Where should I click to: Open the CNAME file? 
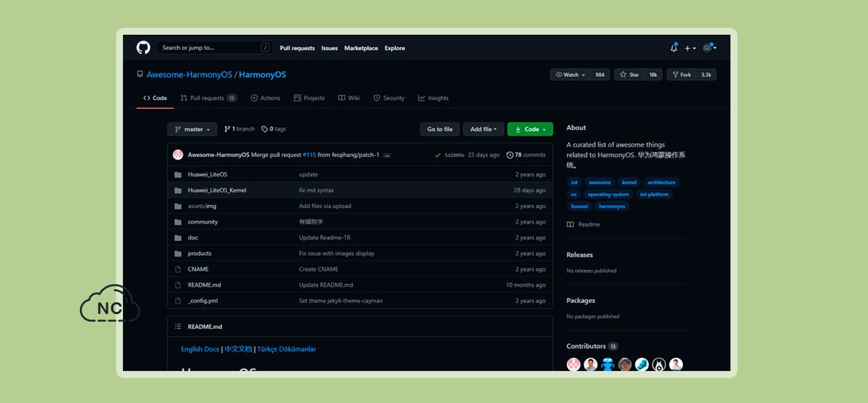[x=198, y=270]
